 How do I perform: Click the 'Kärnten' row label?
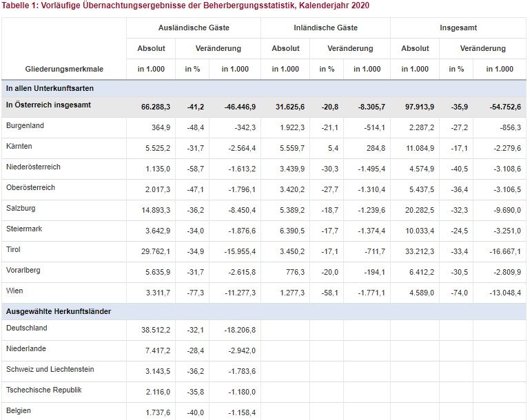19,147
